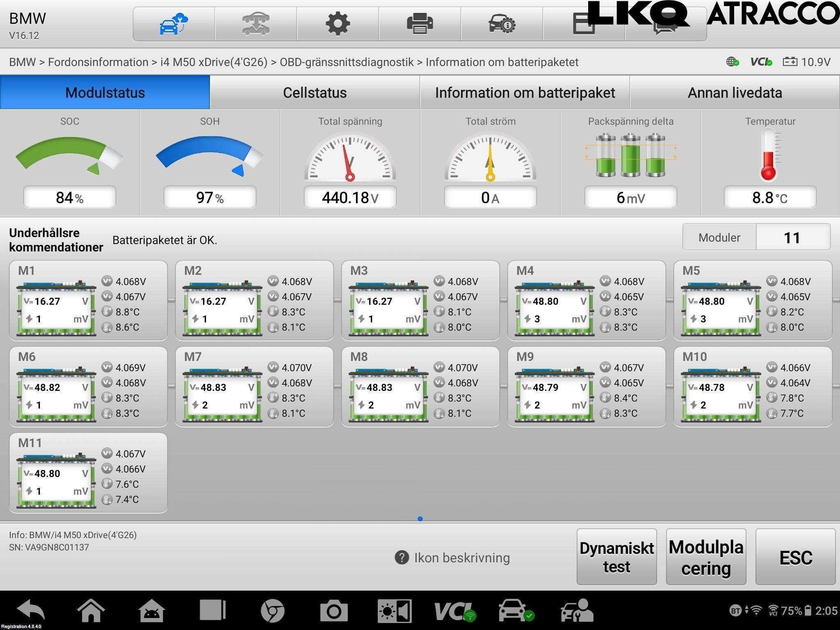The image size is (840, 630).
Task: Click the Temperatur thermometer graphic
Action: click(770, 155)
